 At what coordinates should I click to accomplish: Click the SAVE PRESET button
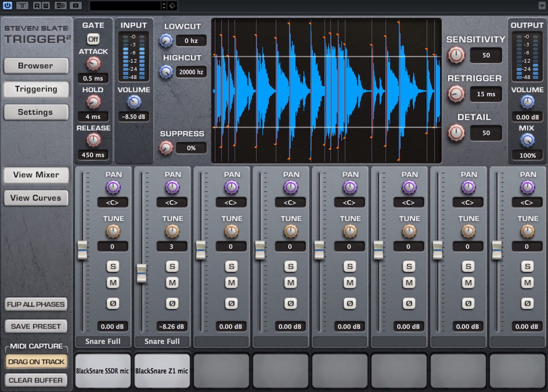pos(36,326)
